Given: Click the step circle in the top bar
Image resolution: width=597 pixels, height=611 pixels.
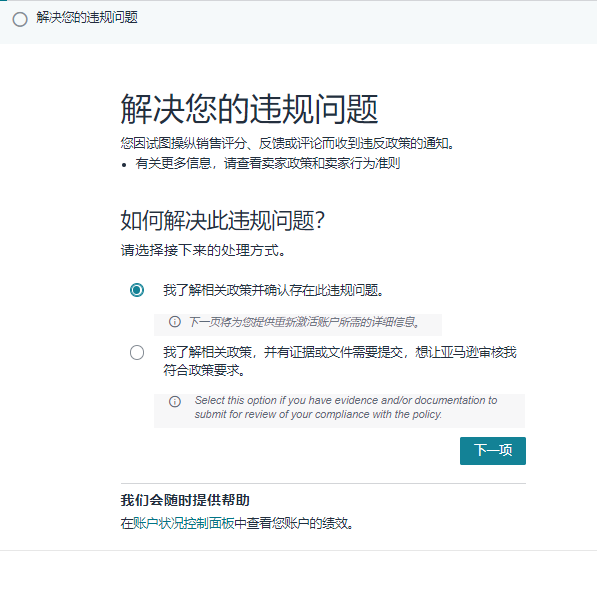Looking at the screenshot, I should point(20,19).
